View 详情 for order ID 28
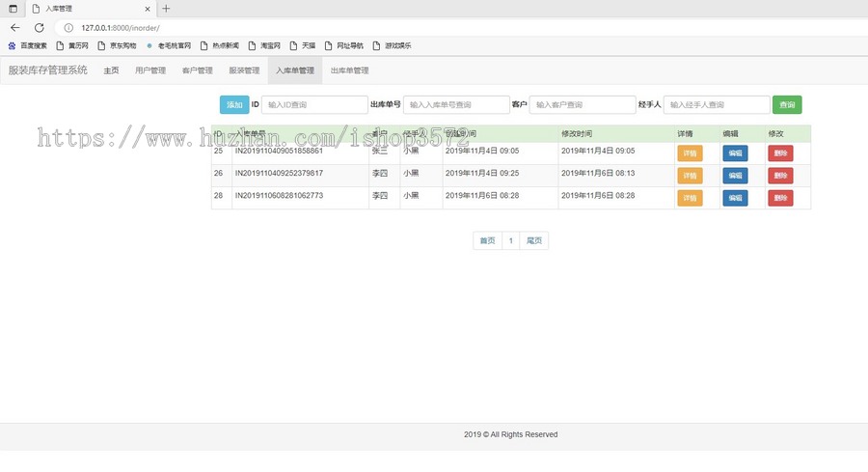Image resolution: width=868 pixels, height=472 pixels. (x=690, y=198)
